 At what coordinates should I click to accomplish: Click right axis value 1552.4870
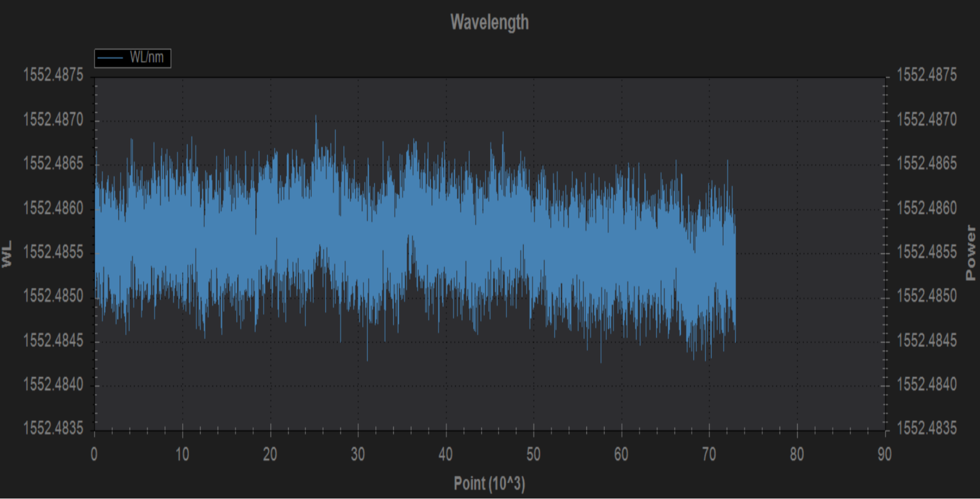click(927, 119)
